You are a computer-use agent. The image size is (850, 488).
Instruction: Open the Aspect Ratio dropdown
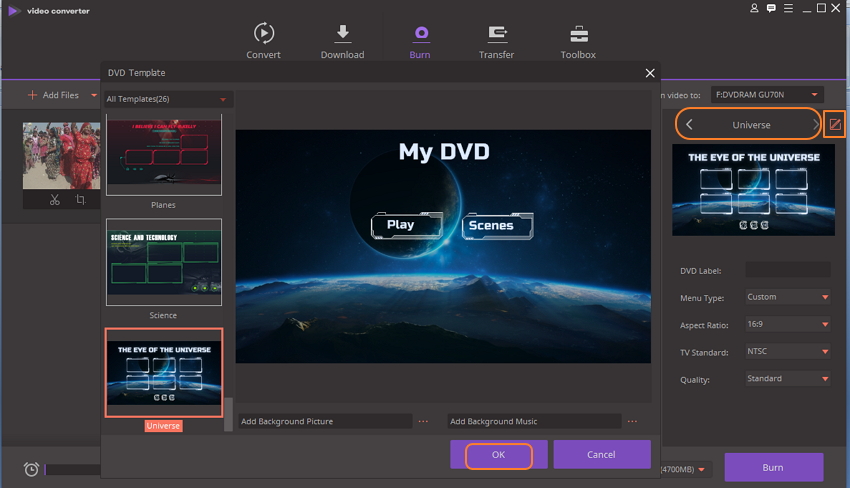point(788,325)
